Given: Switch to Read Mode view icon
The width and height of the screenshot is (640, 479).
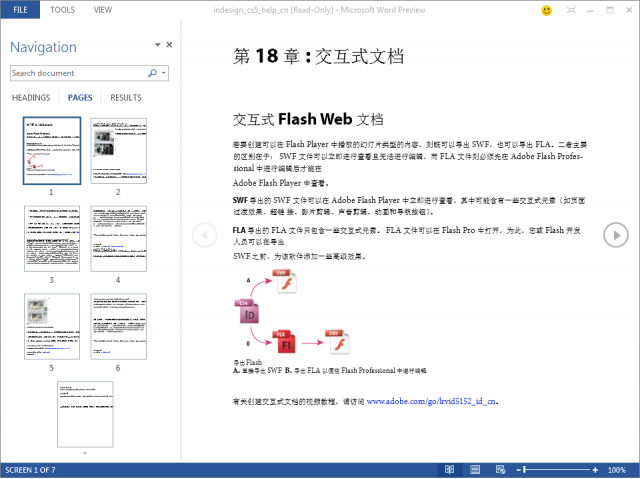Looking at the screenshot, I should point(449,469).
